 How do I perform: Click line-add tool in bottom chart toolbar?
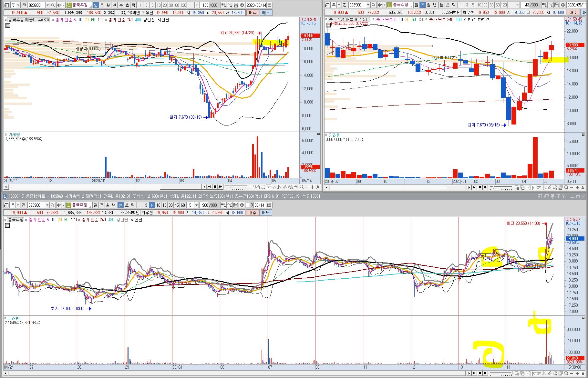pos(230,205)
